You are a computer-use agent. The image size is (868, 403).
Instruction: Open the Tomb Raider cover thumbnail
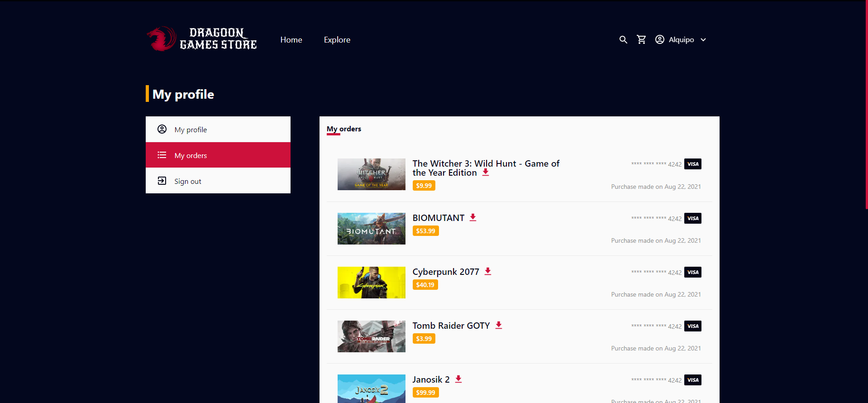372,336
